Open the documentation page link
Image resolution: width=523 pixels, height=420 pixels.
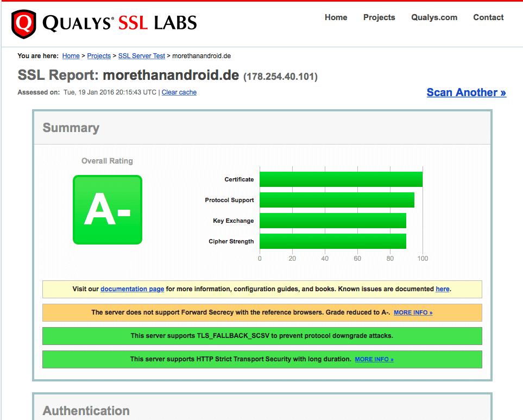(x=132, y=289)
